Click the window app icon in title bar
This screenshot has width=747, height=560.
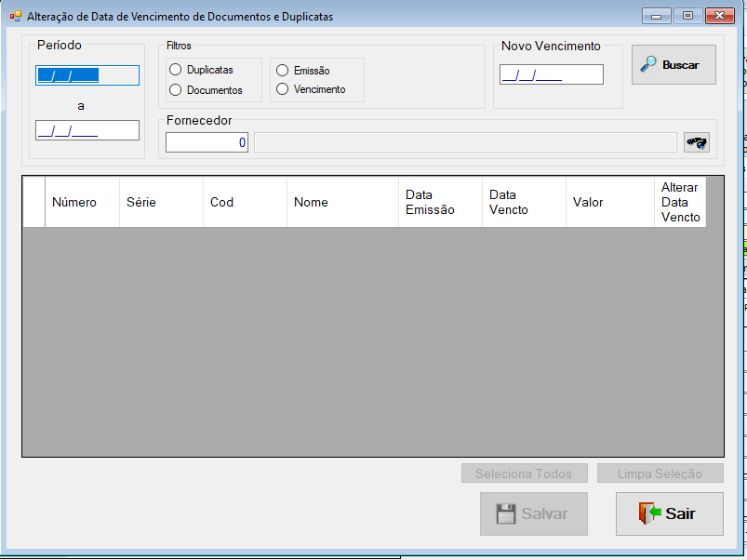click(16, 16)
